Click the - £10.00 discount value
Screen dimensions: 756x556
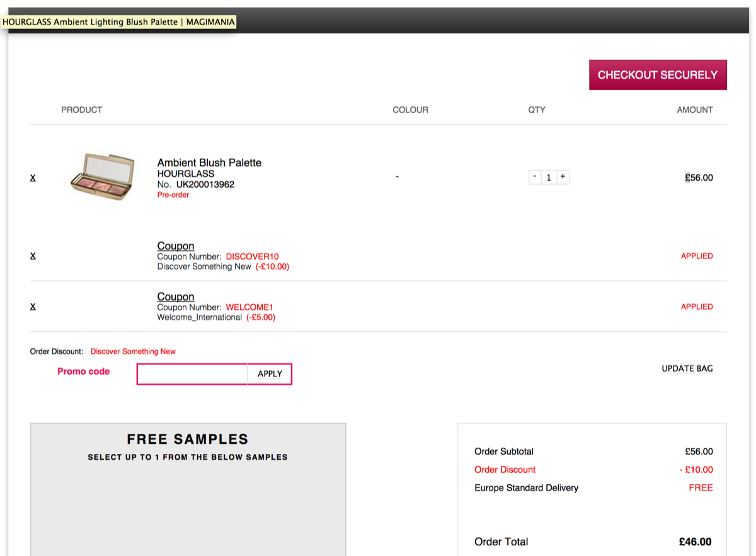(x=696, y=470)
